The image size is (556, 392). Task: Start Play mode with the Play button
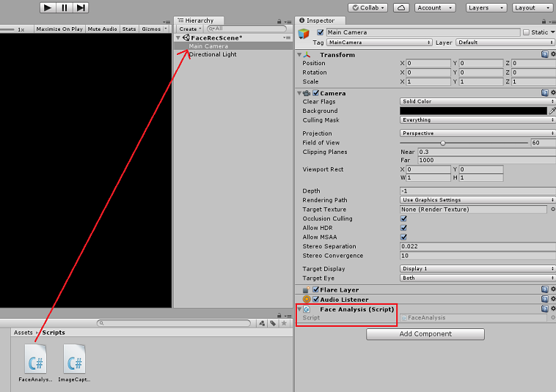click(48, 7)
